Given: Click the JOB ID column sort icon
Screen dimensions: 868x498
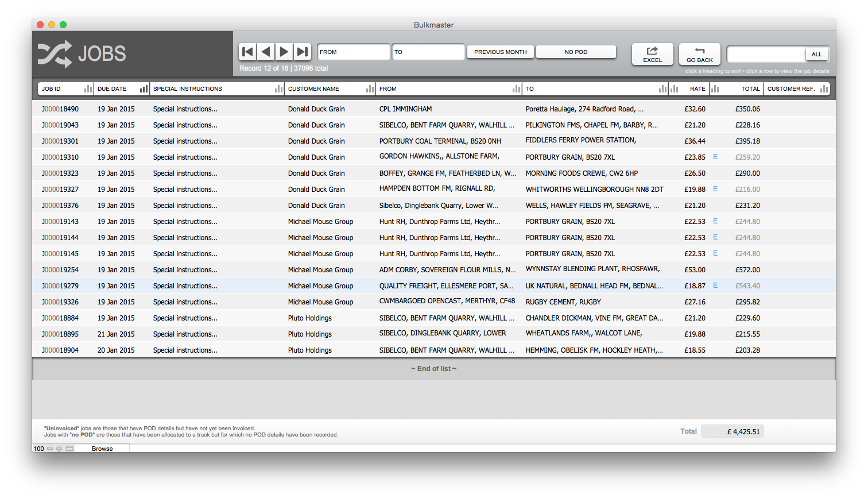Looking at the screenshot, I should pyautogui.click(x=88, y=88).
